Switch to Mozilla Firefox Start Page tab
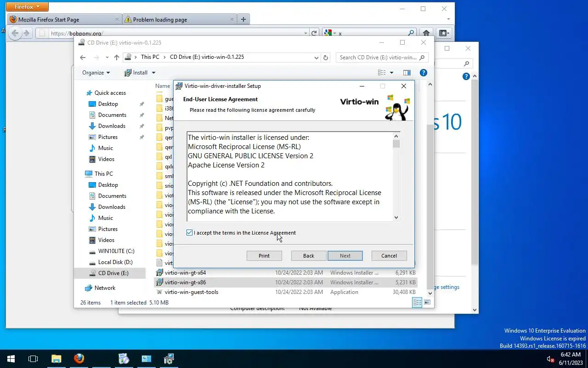Viewport: 588px width, 368px height. 64,19
